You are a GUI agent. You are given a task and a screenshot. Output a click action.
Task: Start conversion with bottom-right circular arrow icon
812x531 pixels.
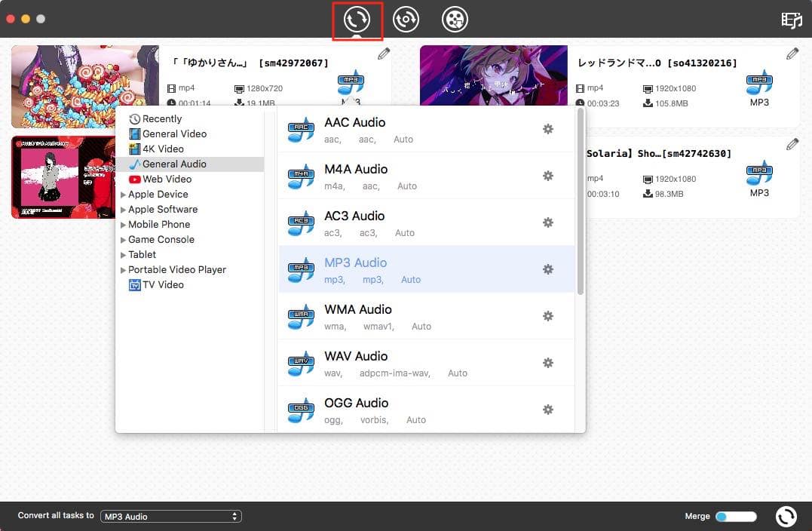coord(786,516)
